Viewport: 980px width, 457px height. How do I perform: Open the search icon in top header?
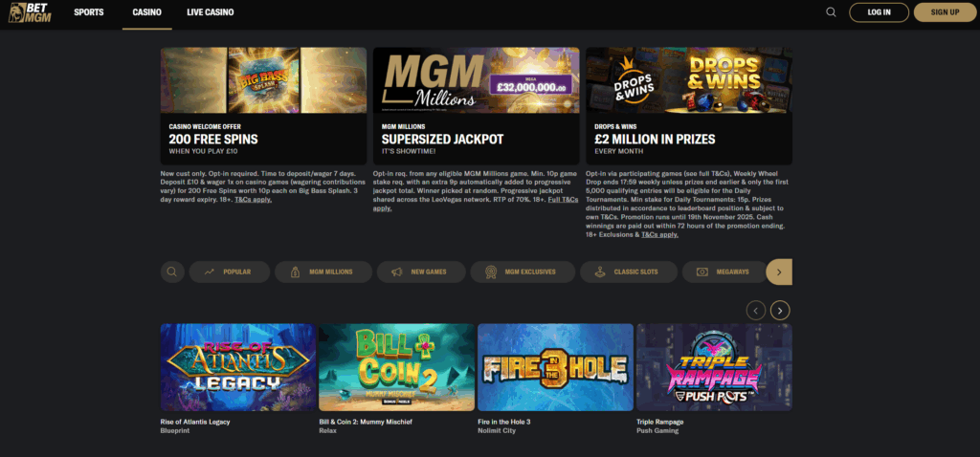[831, 11]
